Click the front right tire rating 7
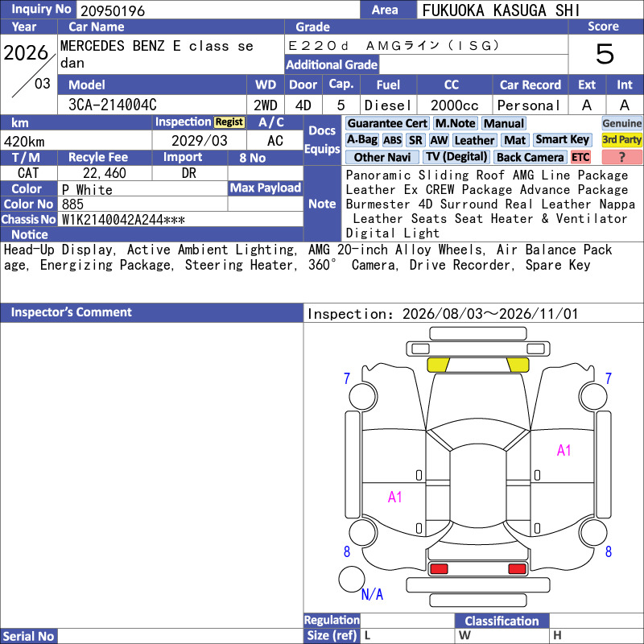644x644 pixels. pos(609,378)
